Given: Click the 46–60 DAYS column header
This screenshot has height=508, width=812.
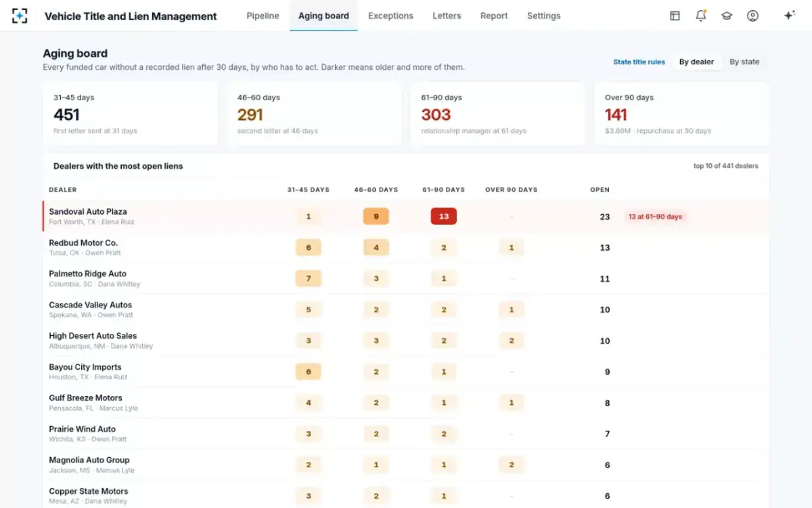Looking at the screenshot, I should pyautogui.click(x=376, y=190).
